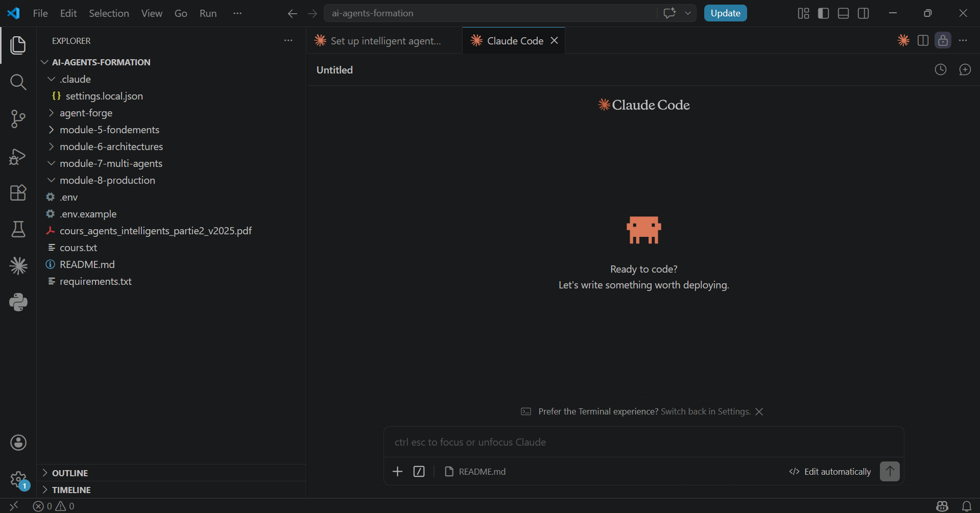The image size is (980, 513).
Task: Click the README.md context chip
Action: [475, 472]
